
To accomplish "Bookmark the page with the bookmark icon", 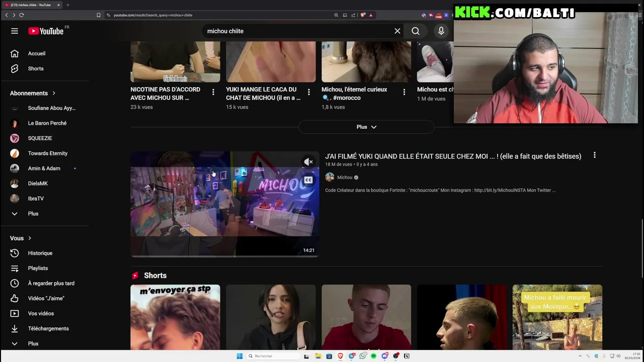I will [x=99, y=15].
